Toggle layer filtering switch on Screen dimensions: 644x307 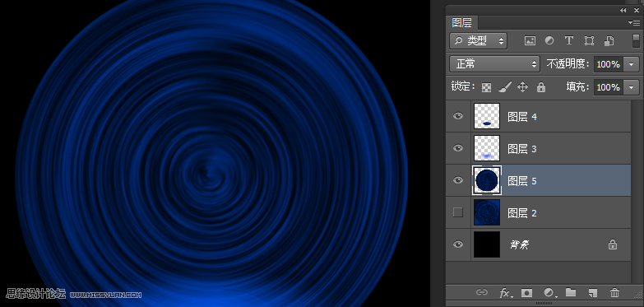tap(636, 40)
